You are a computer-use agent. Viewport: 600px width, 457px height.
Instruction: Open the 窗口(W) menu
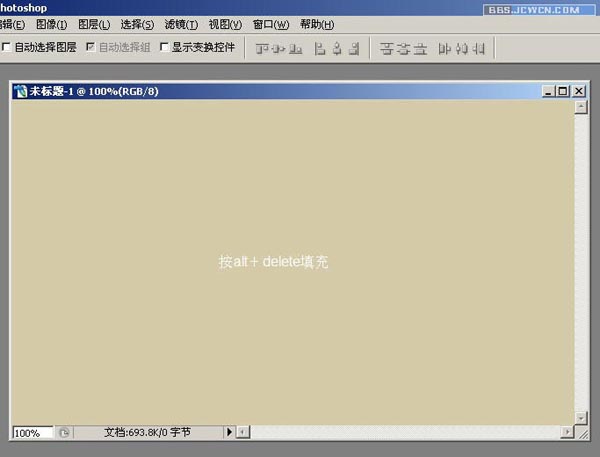tap(270, 24)
